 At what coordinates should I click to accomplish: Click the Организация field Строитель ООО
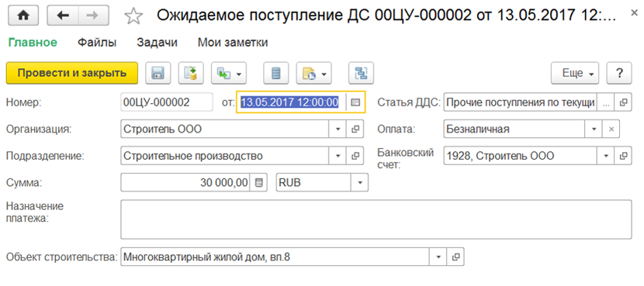225,129
